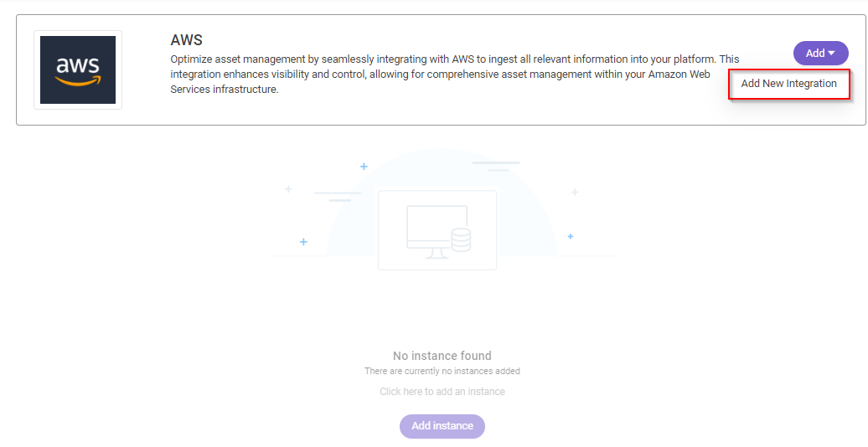Image resolution: width=868 pixels, height=447 pixels.
Task: Choose Add New Integration menu entry
Action: 789,84
